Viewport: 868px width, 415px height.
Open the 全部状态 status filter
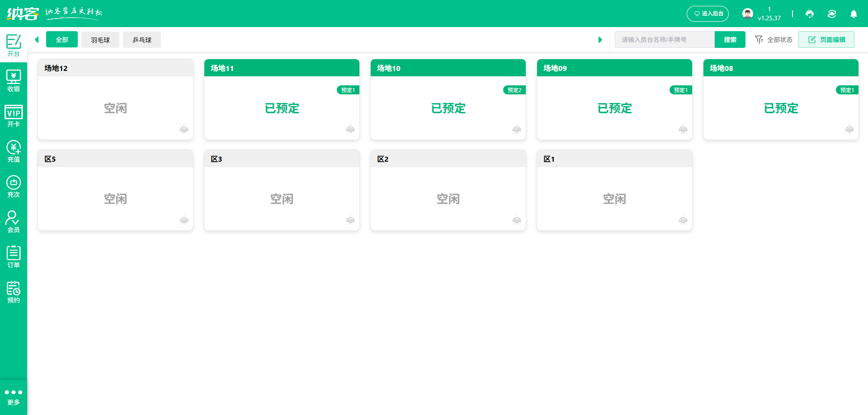click(774, 40)
